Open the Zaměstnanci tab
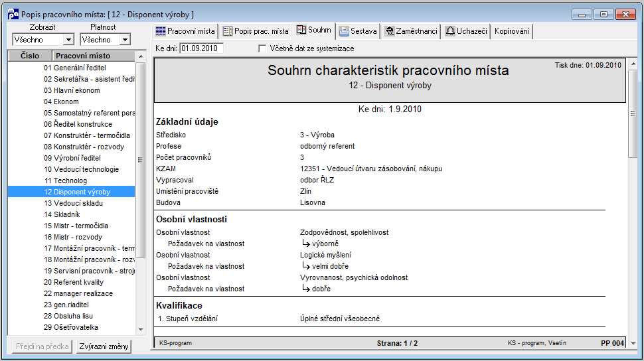Viewport: 644px width, 361px height. pyautogui.click(x=411, y=31)
